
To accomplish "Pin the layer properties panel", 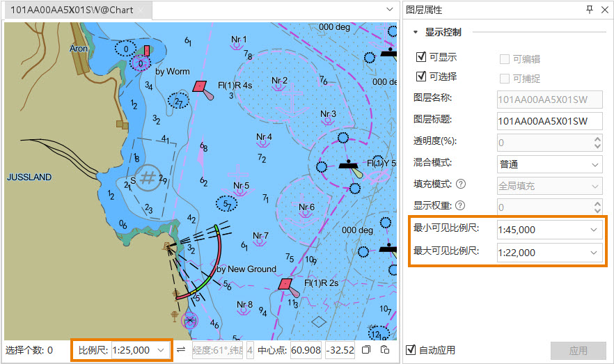I will 590,10.
